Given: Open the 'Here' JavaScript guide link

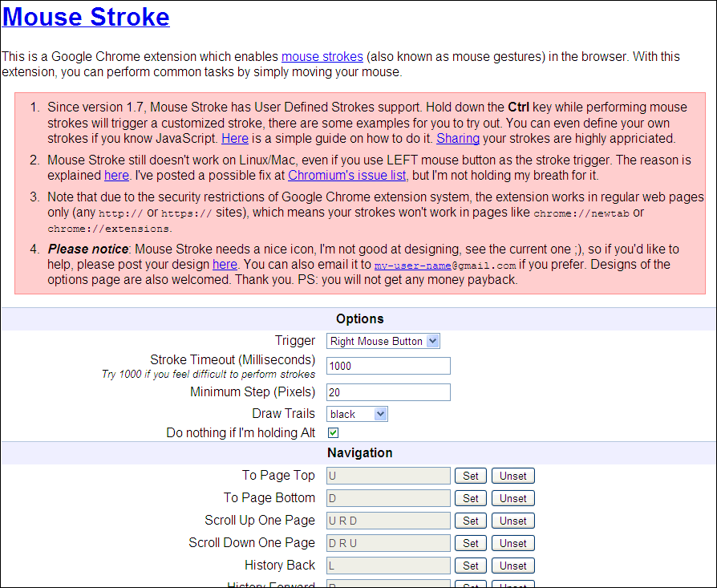Looking at the screenshot, I should coord(234,139).
